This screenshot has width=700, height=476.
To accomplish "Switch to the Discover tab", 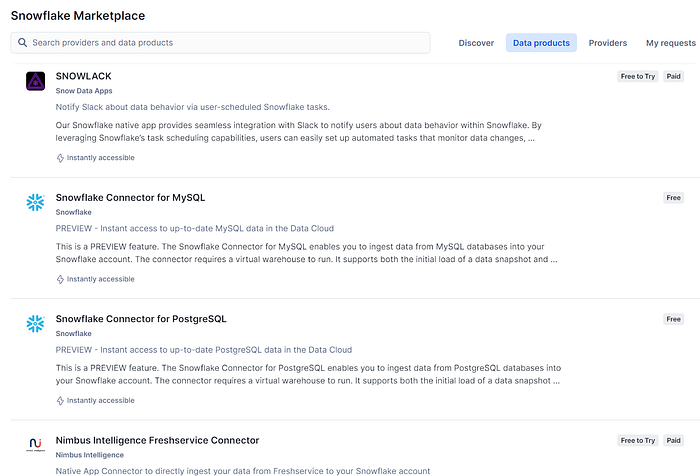I will (x=476, y=43).
